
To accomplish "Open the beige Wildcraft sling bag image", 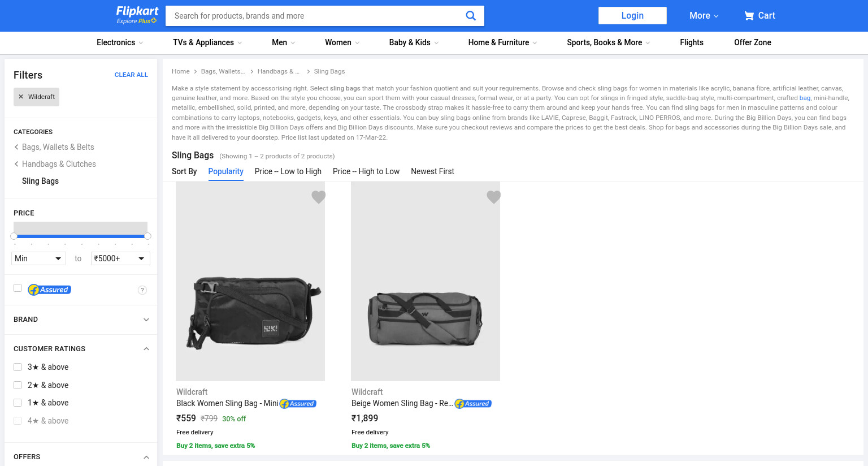I will coord(426,281).
